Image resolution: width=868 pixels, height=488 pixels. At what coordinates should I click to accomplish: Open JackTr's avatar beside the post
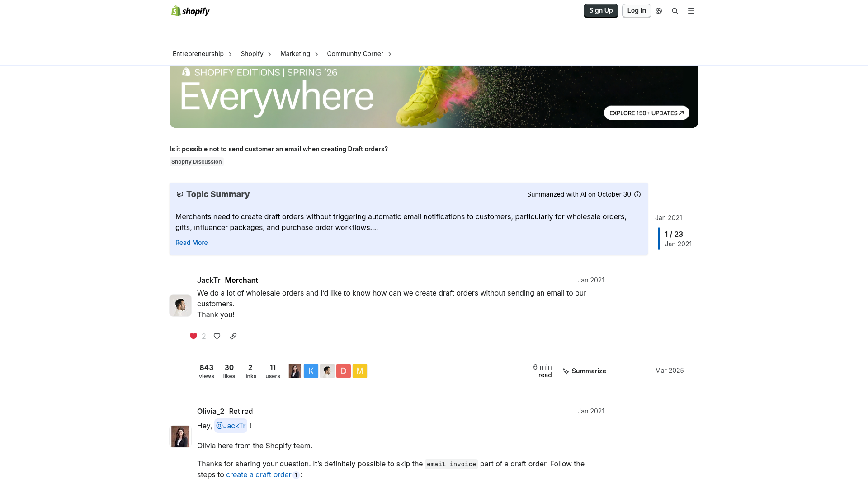180,305
